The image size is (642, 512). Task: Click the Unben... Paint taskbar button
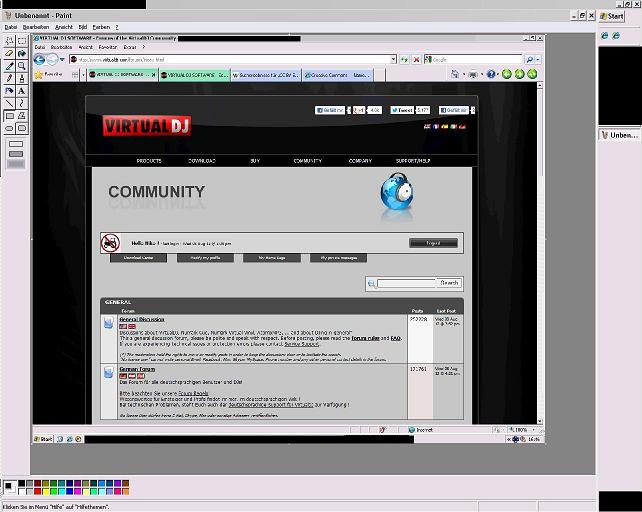click(620, 134)
